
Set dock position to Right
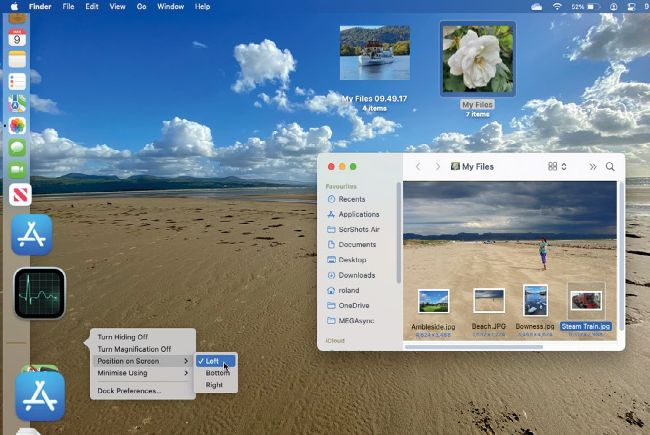(214, 385)
